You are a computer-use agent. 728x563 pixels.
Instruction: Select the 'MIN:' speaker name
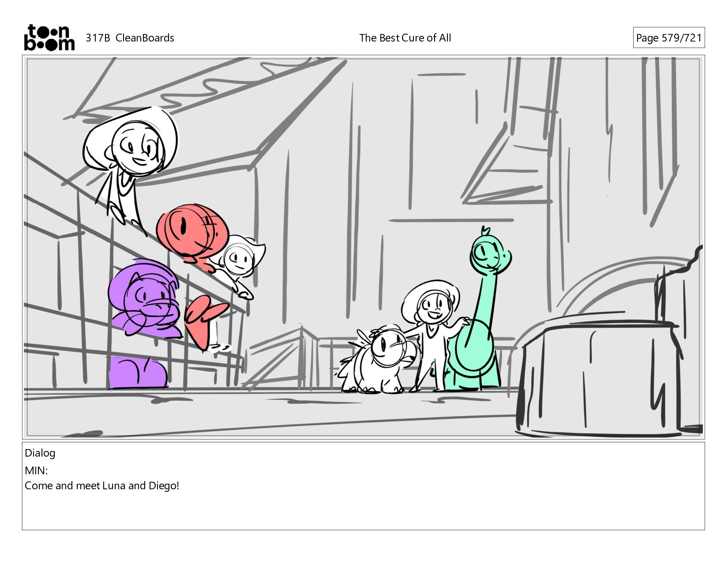click(x=36, y=470)
